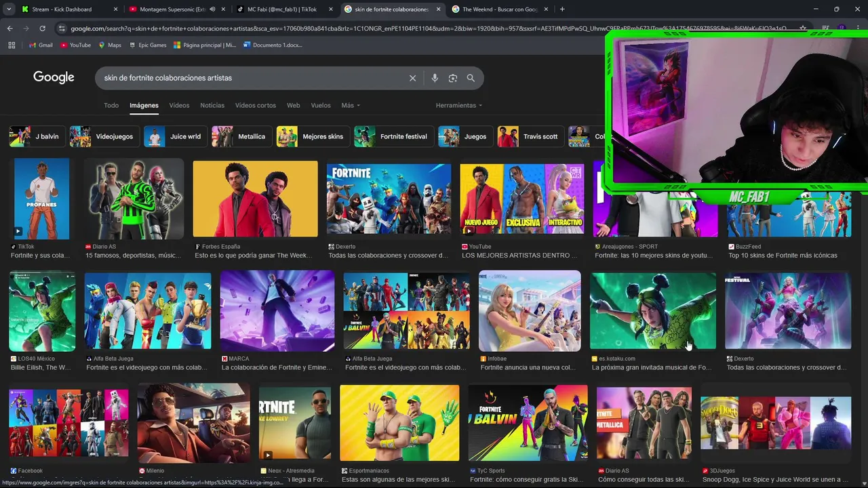The width and height of the screenshot is (868, 488).
Task: Expand the Más filters dropdown
Action: click(351, 105)
